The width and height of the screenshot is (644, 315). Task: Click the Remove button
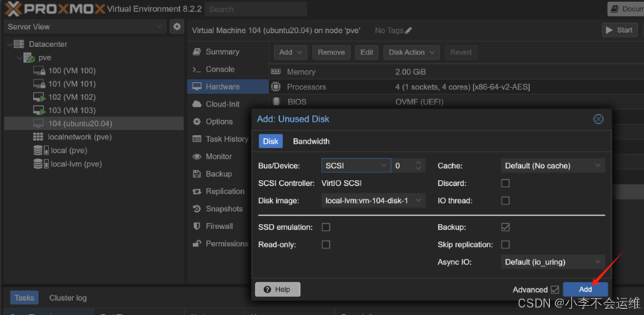(x=331, y=52)
